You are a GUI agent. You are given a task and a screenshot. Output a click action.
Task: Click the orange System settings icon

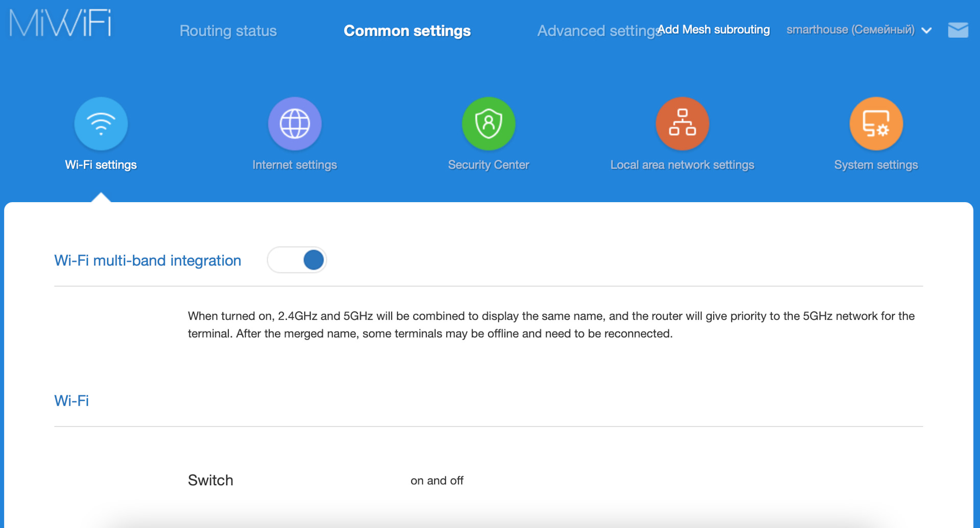click(x=876, y=123)
